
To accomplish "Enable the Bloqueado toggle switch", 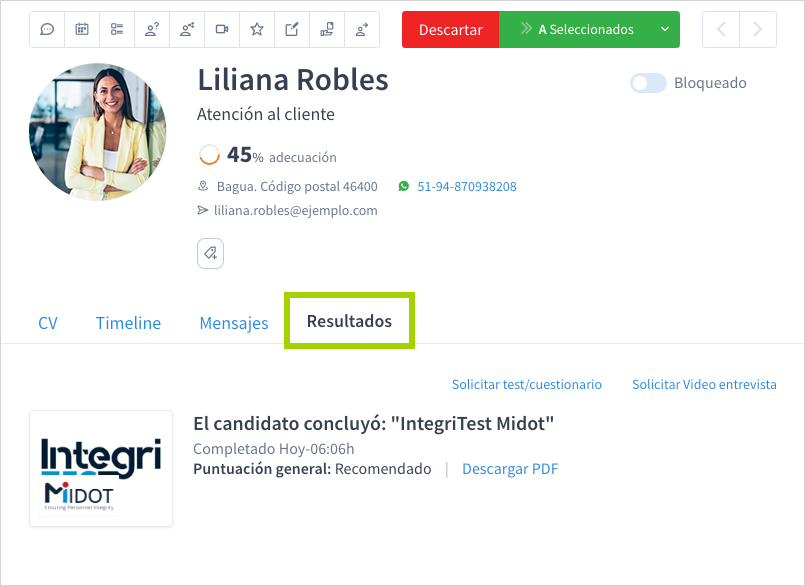I will coord(648,83).
